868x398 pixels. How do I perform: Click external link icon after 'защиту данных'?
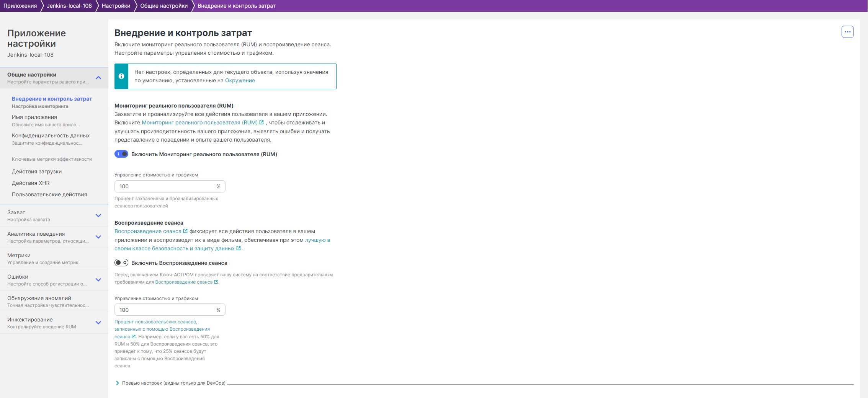239,248
